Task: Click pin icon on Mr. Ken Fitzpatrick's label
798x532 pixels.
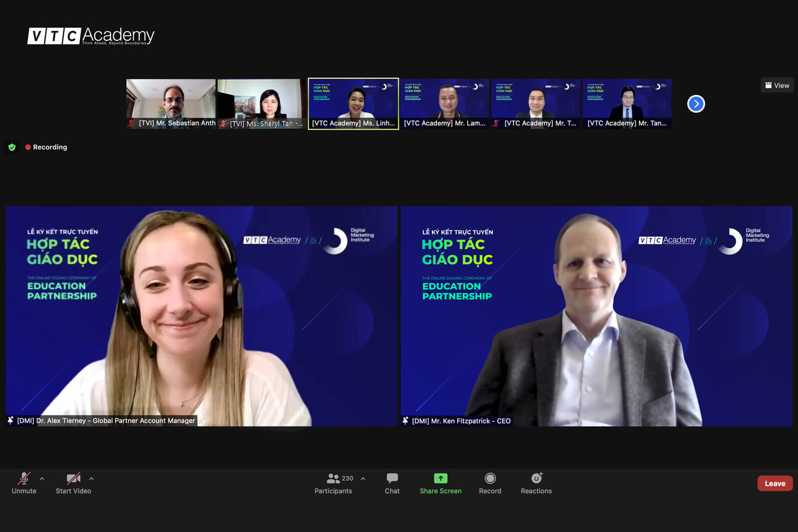Action: pyautogui.click(x=405, y=421)
